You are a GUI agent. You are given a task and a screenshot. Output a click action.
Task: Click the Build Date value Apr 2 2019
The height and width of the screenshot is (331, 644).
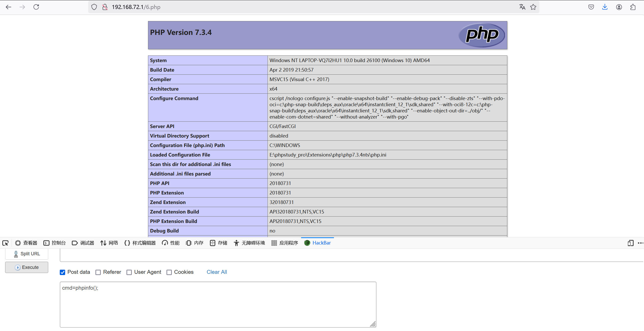pyautogui.click(x=291, y=70)
